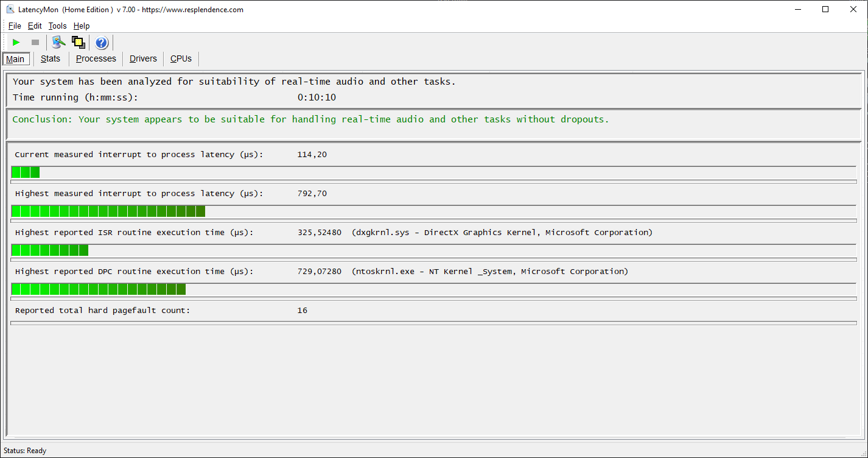The image size is (868, 458).
Task: Open the File menu
Action: [15, 26]
